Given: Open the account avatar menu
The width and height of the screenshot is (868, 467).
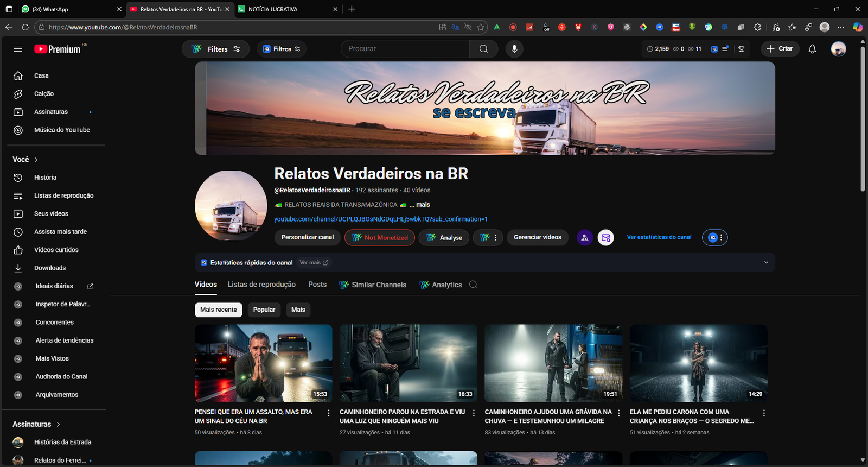Looking at the screenshot, I should tap(839, 49).
